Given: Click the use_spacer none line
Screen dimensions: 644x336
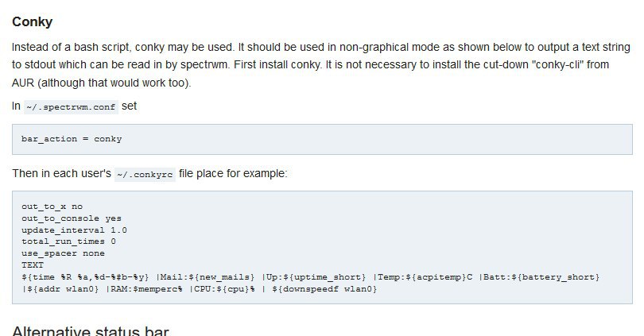Looking at the screenshot, I should point(63,253).
